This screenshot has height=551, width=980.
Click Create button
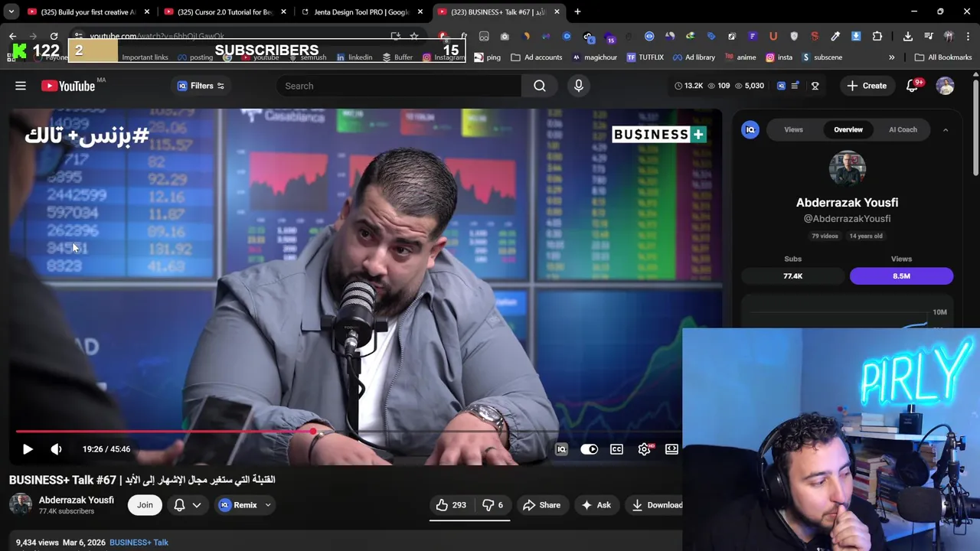(x=867, y=86)
